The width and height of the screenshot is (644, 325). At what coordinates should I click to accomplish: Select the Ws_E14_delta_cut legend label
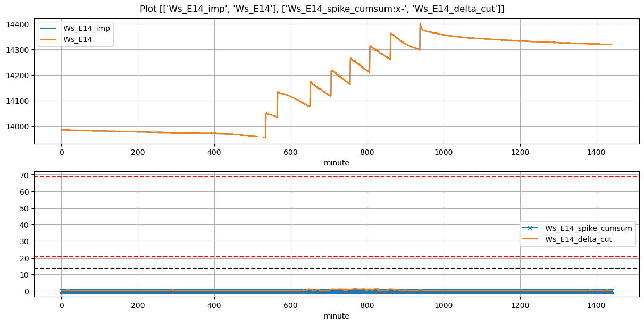coord(578,239)
